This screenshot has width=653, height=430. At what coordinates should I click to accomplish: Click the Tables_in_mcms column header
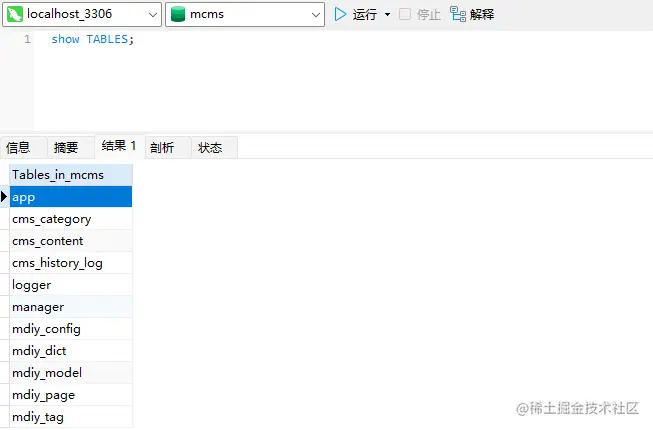tap(71, 175)
